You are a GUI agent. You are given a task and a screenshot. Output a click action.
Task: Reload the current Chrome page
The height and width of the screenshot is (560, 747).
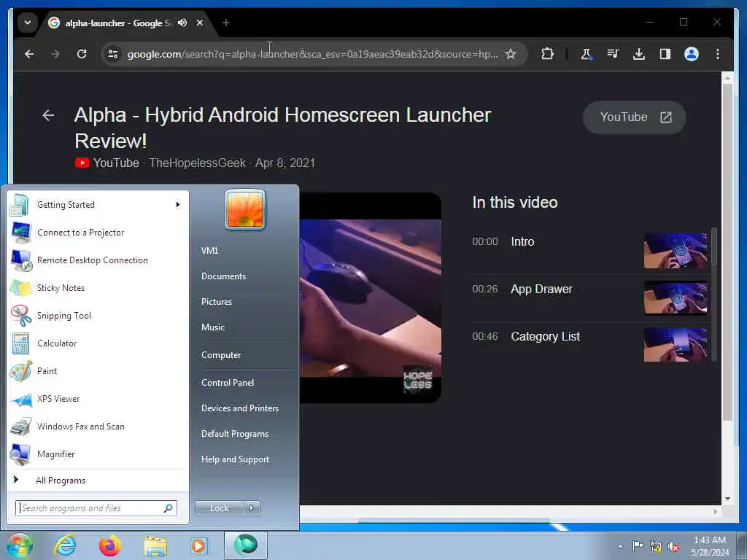click(82, 54)
